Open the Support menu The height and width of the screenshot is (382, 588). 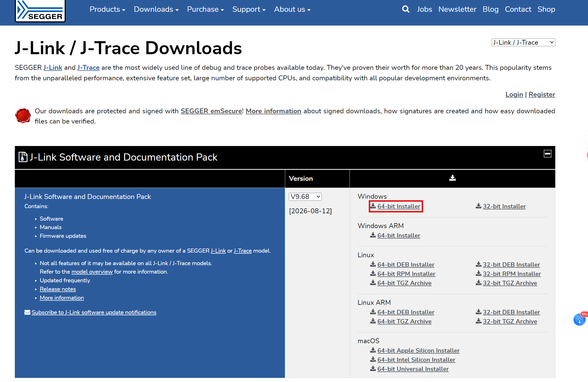pyautogui.click(x=249, y=9)
